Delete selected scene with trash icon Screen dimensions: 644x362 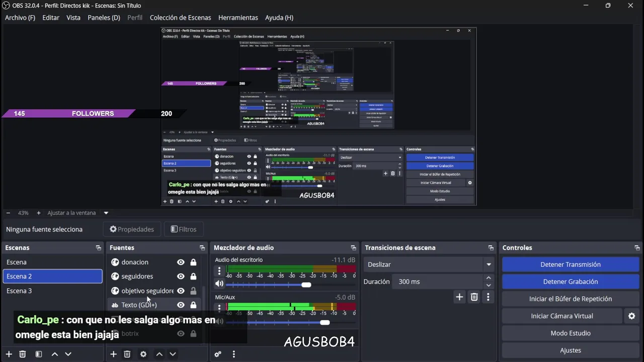23,354
